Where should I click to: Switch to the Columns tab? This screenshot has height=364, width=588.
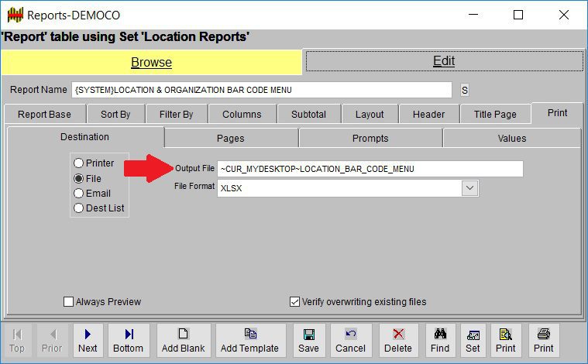242,115
